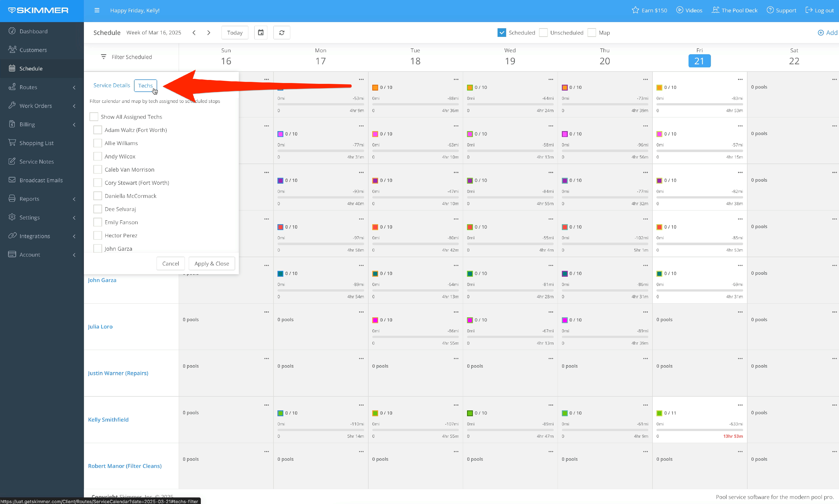Expand the Routes sidebar menu
Image resolution: width=839 pixels, height=504 pixels.
click(28, 87)
